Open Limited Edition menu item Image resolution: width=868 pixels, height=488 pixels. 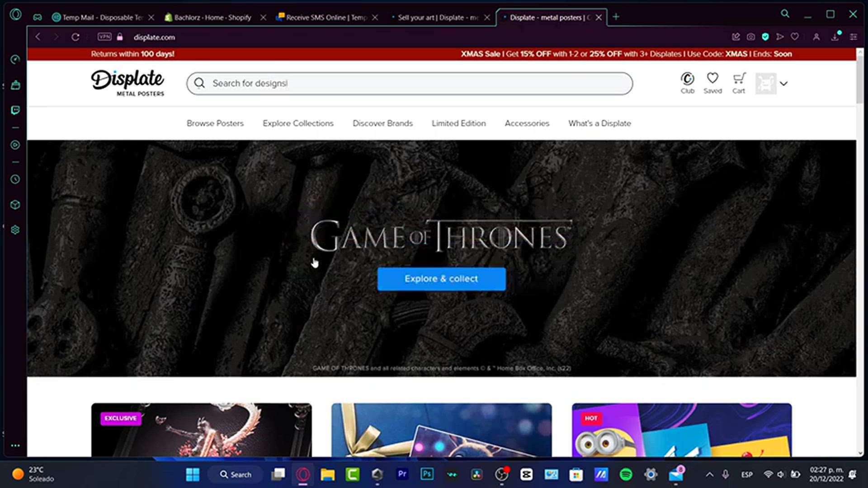click(459, 123)
